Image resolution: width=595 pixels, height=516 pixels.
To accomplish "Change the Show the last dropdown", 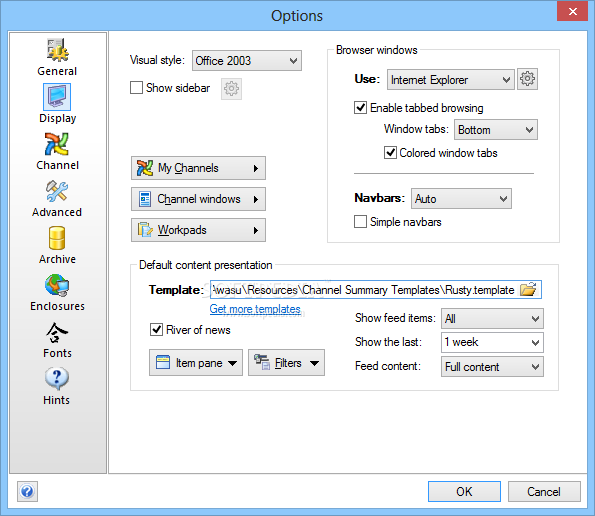I will click(492, 342).
